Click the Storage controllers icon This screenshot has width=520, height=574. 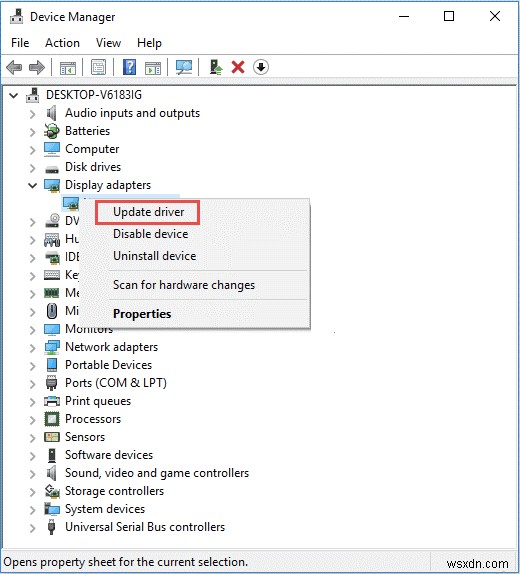point(52,491)
